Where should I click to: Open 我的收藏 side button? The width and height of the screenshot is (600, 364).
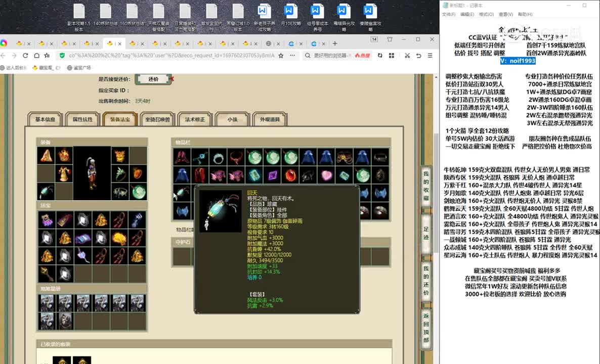[x=426, y=186]
